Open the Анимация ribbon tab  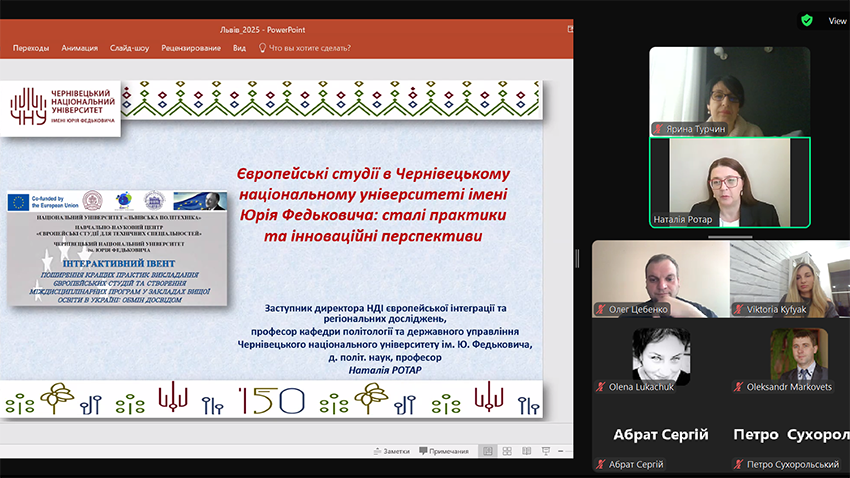coord(79,47)
